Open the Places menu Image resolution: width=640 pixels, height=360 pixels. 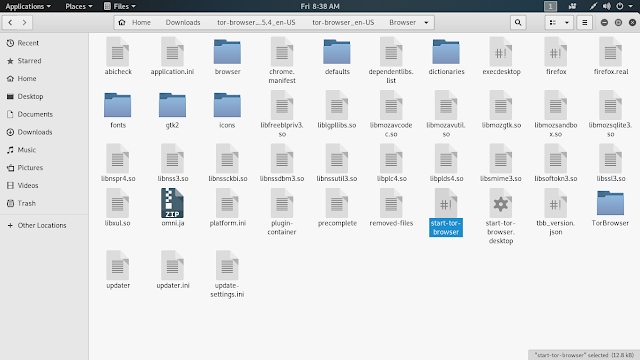tap(79, 6)
